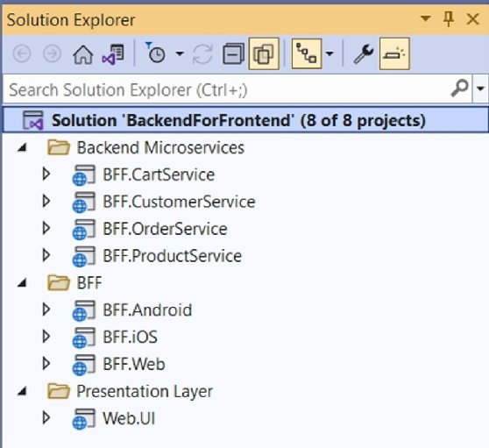489x448 pixels.
Task: Click the solution file icon
Action: click(33, 120)
